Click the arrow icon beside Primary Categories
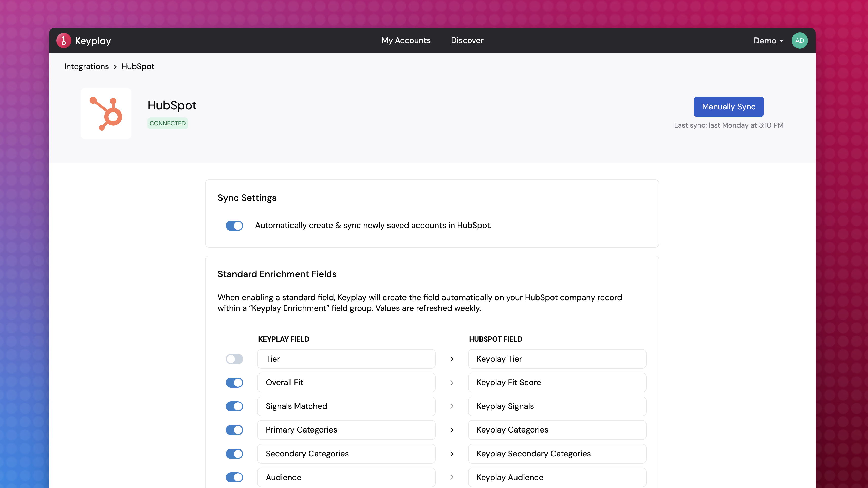This screenshot has width=868, height=488. tap(452, 430)
